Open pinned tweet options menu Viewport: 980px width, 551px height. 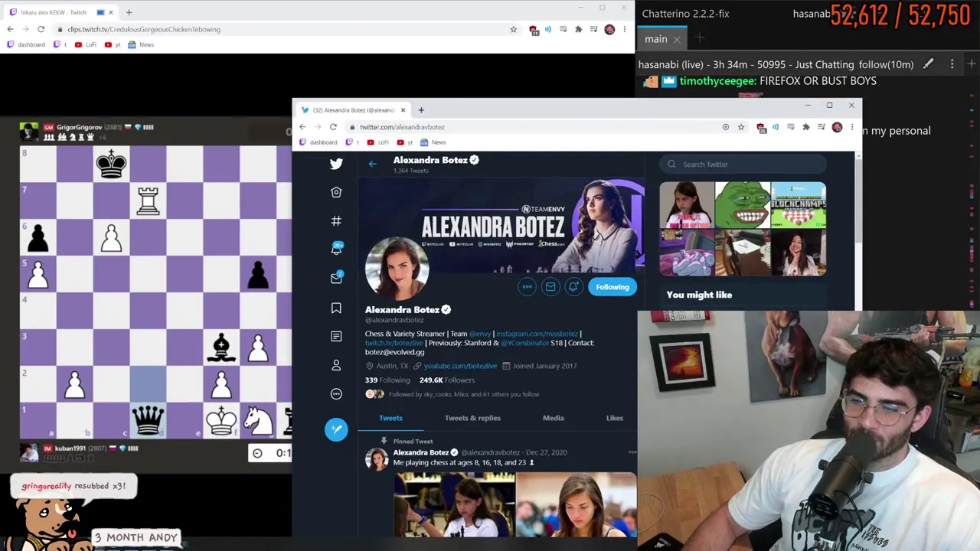(632, 452)
